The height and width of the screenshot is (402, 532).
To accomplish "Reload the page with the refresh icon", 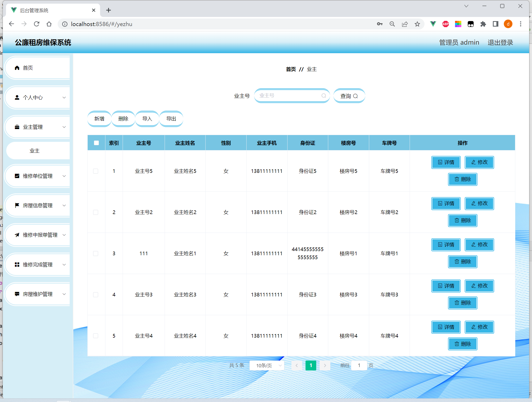I will (x=37, y=24).
